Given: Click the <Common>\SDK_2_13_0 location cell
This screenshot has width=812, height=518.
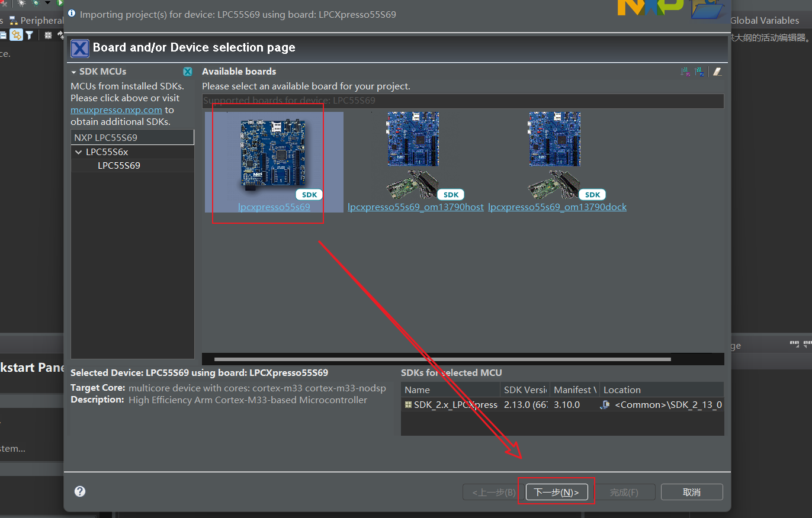Looking at the screenshot, I should coord(668,405).
